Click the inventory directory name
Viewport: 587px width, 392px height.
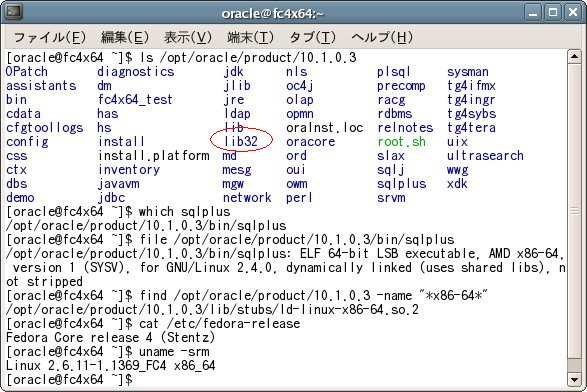129,170
